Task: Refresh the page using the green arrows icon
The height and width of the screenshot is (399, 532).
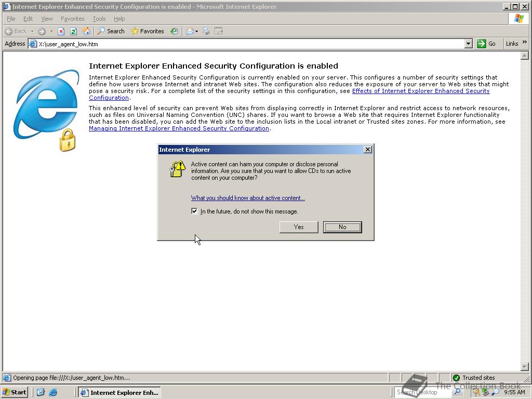Action: click(74, 32)
